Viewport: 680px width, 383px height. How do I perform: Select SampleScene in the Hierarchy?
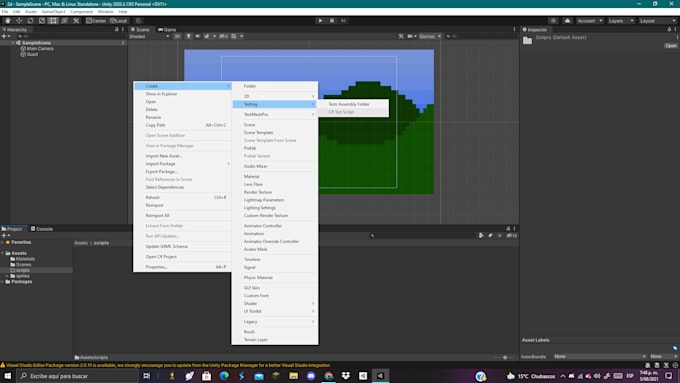[x=36, y=43]
